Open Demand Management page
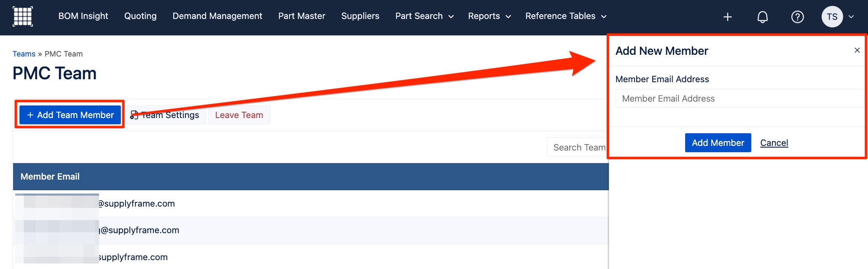The width and height of the screenshot is (868, 269). [x=217, y=16]
